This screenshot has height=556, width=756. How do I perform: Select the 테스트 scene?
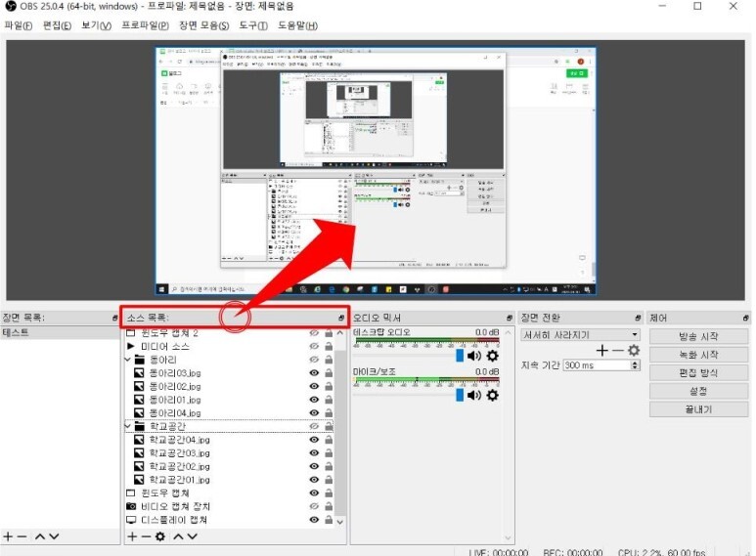(x=60, y=332)
